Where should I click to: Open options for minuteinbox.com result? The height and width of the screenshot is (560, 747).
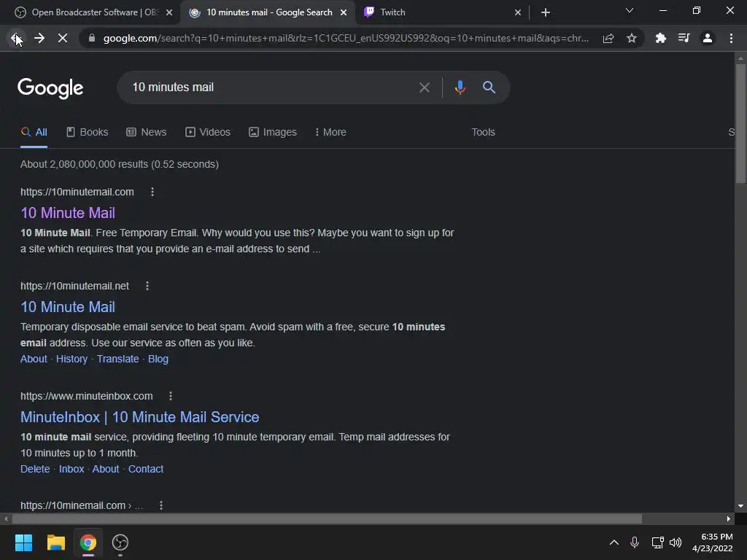[x=171, y=396]
